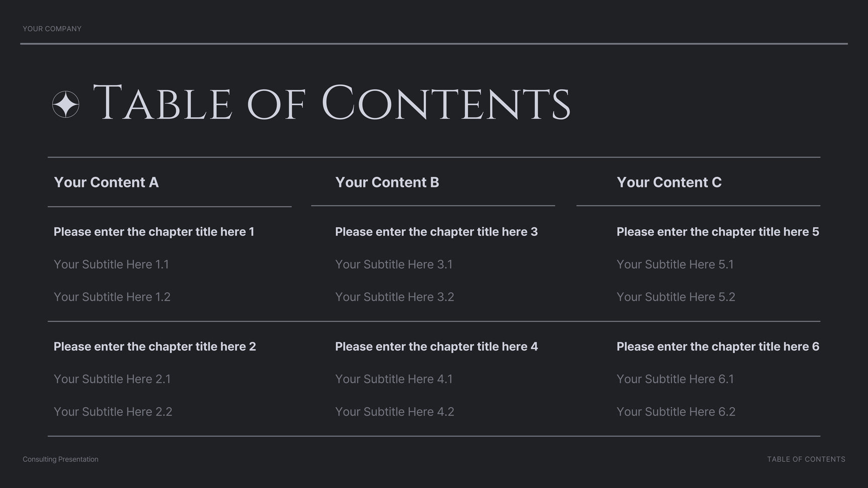Open chapter title here 1
Viewport: 868px width, 488px height.
pyautogui.click(x=154, y=232)
